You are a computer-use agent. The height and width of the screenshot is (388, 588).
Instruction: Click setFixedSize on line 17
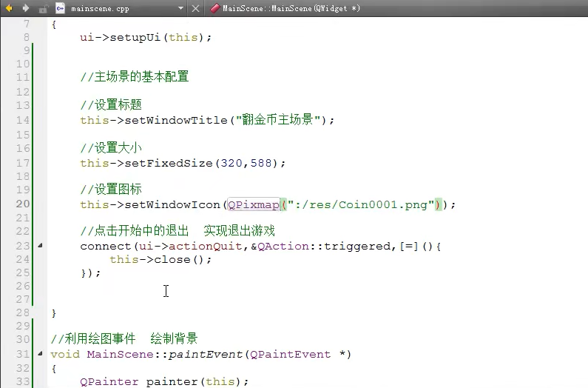click(x=169, y=164)
